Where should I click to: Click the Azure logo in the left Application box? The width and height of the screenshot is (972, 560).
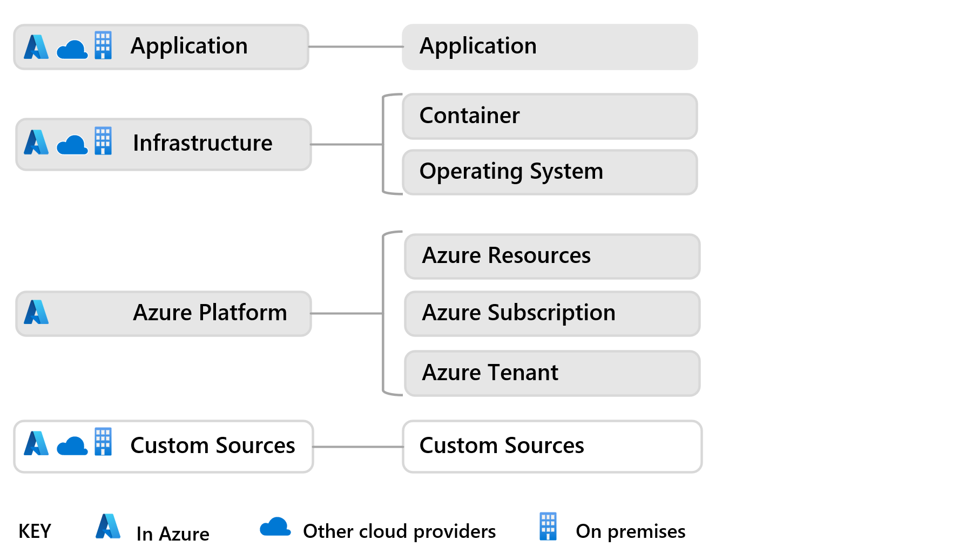click(36, 46)
